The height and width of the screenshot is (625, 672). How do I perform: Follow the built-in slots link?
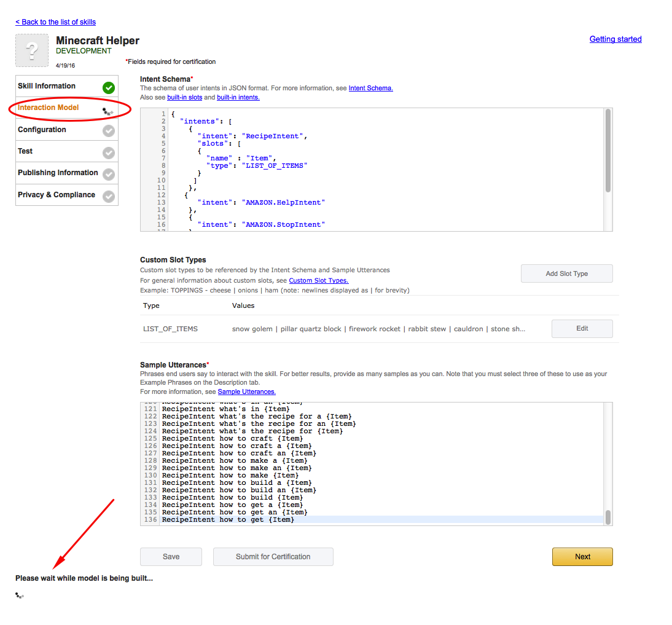(x=185, y=97)
